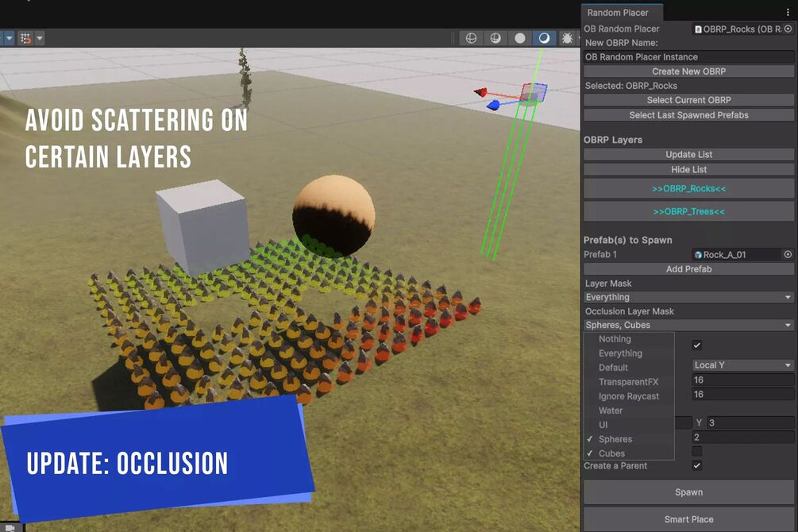
Task: Toggle the shaded draw mode icon
Action: [x=544, y=38]
